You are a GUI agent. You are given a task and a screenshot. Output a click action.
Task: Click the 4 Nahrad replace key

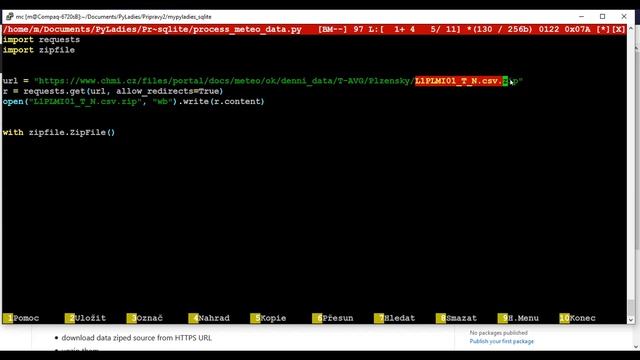(209, 318)
